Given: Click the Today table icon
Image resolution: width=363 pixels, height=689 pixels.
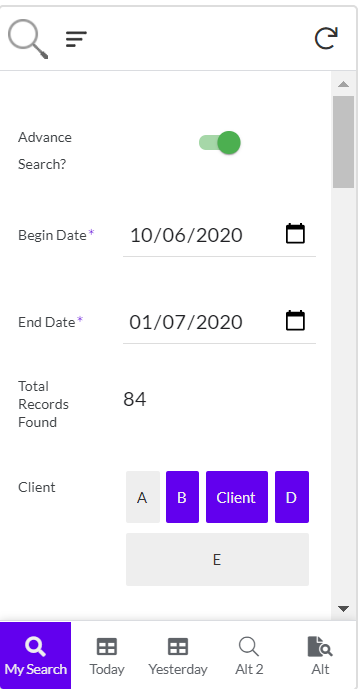Looking at the screenshot, I should pos(107,647).
